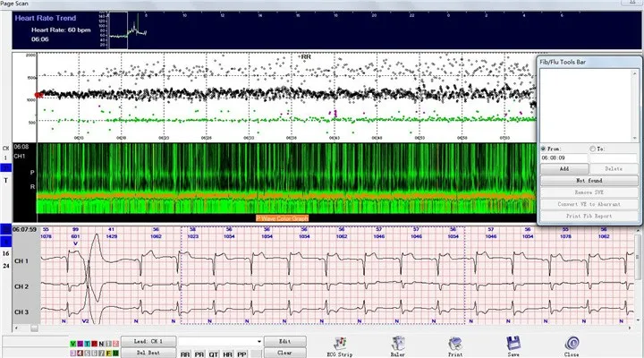644x358 pixels.
Task: Toggle the PR measurement button
Action: (199, 354)
